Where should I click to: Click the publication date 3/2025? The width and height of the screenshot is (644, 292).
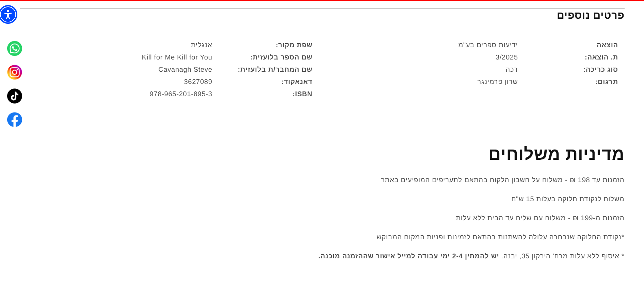(x=506, y=57)
